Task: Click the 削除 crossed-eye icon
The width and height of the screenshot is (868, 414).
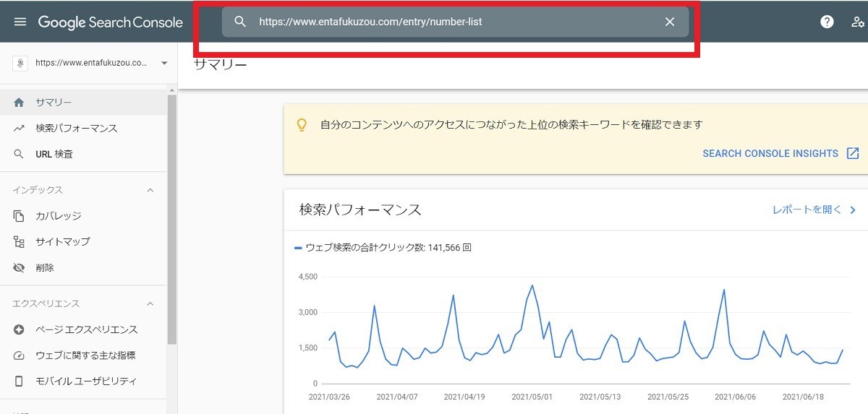Action: (20, 268)
